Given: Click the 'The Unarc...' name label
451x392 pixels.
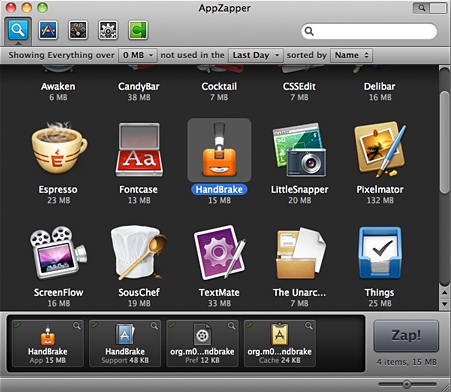Looking at the screenshot, I should [x=299, y=293].
